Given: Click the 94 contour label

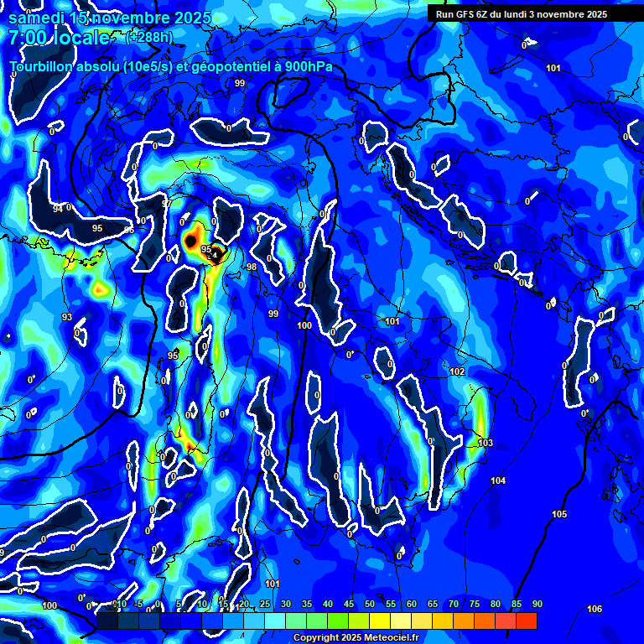Looking at the screenshot, I should (x=58, y=209).
